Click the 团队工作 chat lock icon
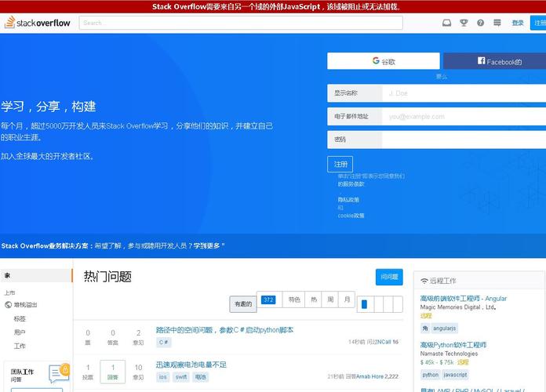Viewport: 546px width, 392px height. click(59, 372)
